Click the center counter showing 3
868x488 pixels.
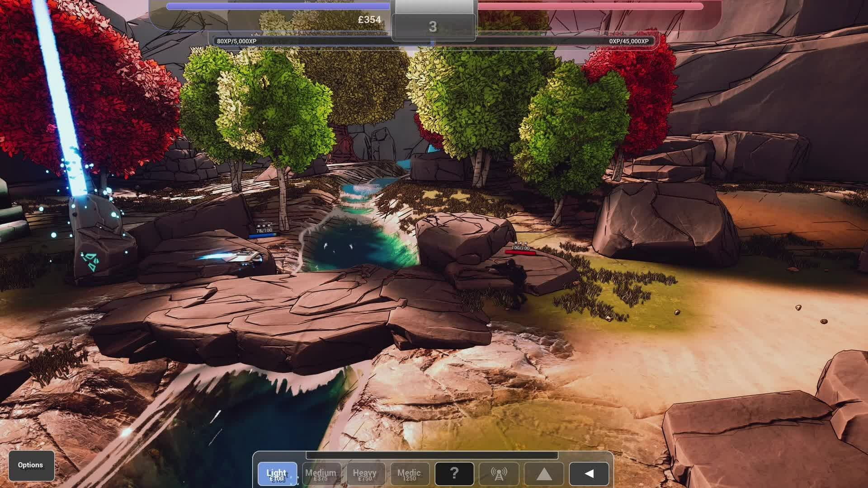tap(433, 27)
